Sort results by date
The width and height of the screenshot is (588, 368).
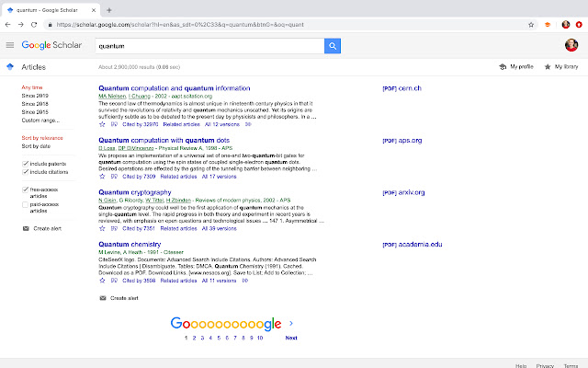click(36, 146)
